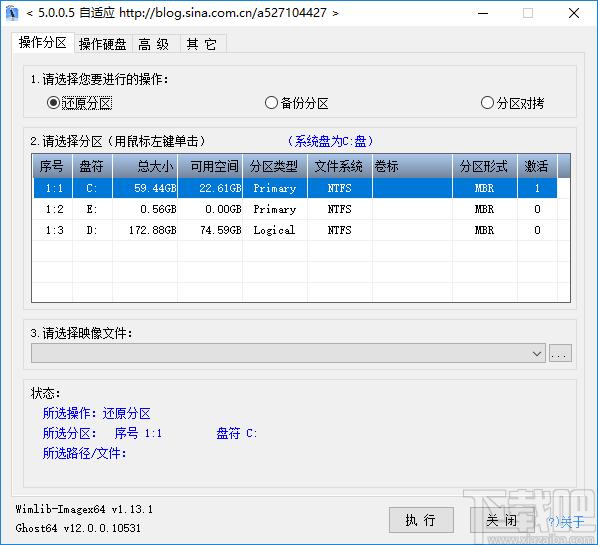
Task: Close the window with X button
Action: 574,13
